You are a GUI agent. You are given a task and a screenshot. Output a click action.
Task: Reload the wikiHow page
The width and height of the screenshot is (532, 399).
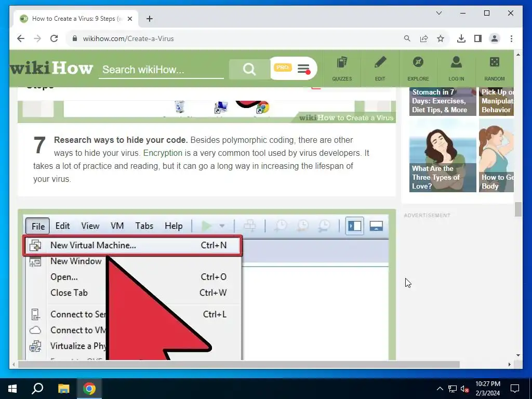pos(54,38)
